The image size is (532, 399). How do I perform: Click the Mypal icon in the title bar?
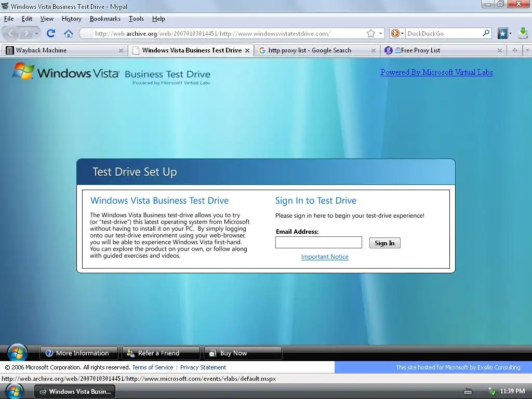tap(5, 6)
